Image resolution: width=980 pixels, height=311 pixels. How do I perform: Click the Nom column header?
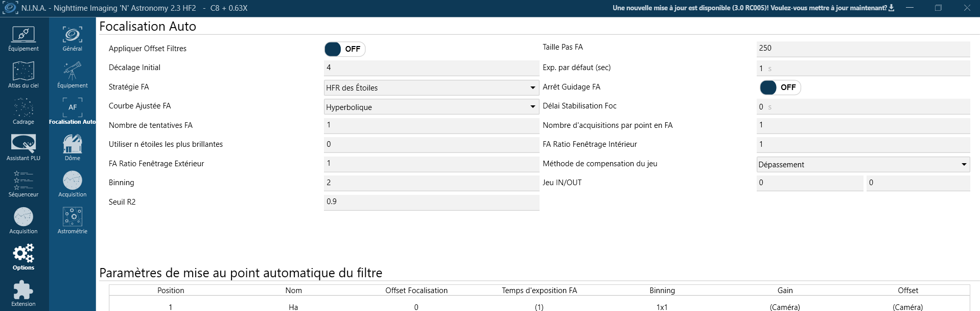[x=293, y=291]
